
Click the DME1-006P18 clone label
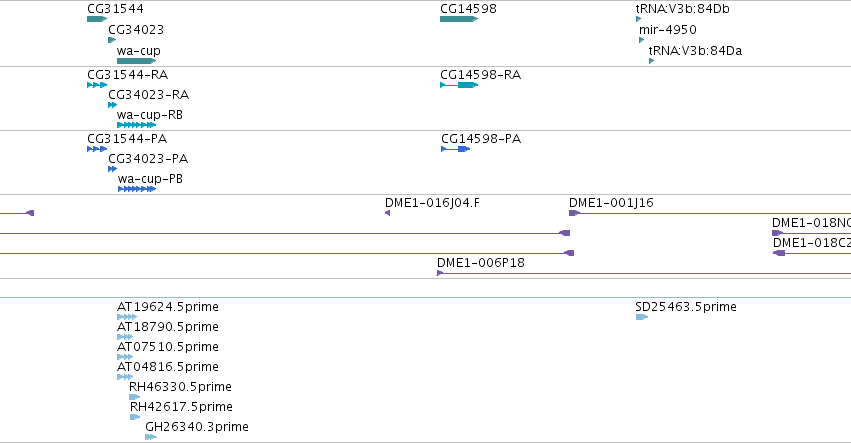point(481,263)
